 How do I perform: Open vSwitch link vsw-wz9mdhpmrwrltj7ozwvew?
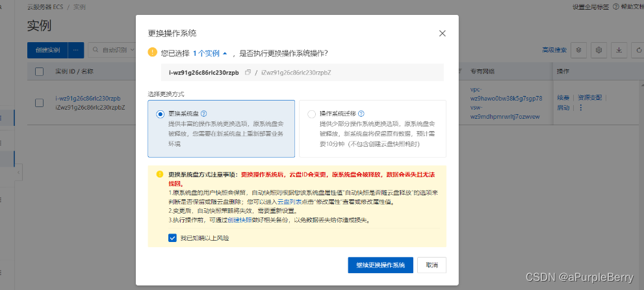point(505,112)
